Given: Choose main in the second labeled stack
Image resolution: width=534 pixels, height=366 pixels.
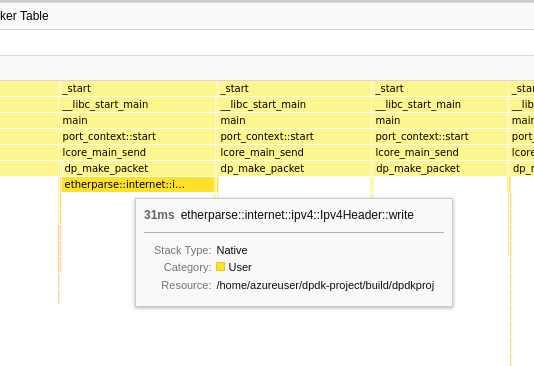Looking at the screenshot, I should pos(294,120).
